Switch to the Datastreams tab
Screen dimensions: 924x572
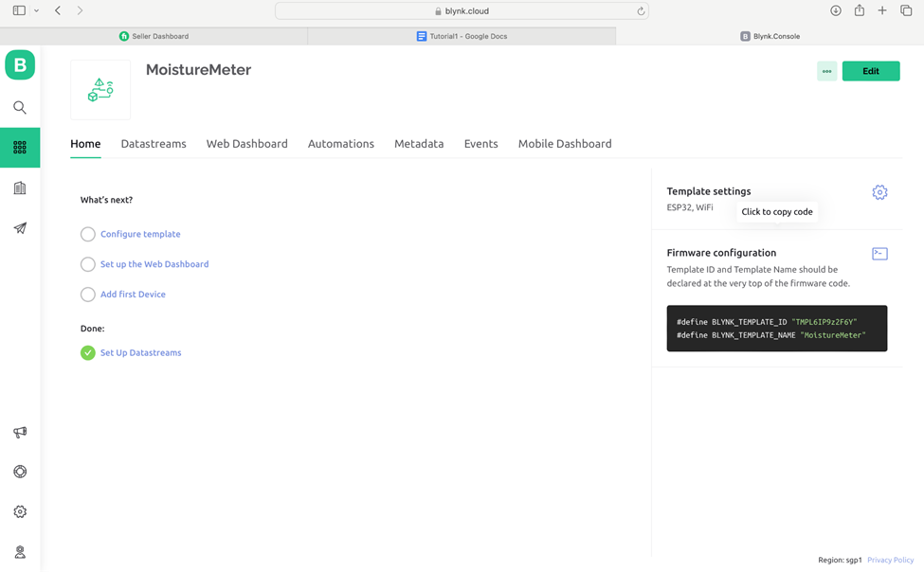point(154,144)
